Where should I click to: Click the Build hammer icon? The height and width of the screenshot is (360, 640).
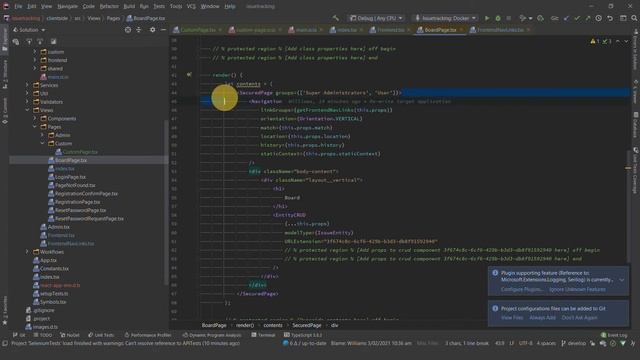click(x=336, y=18)
